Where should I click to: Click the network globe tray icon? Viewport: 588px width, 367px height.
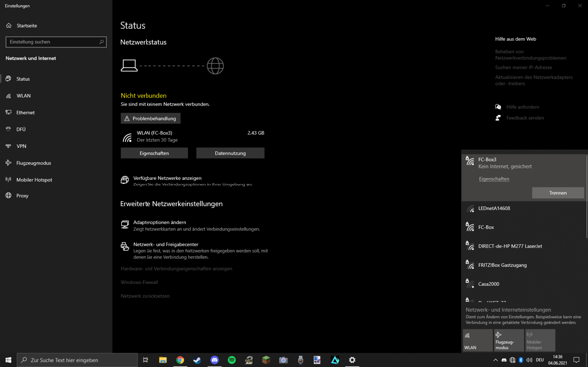[x=512, y=360]
